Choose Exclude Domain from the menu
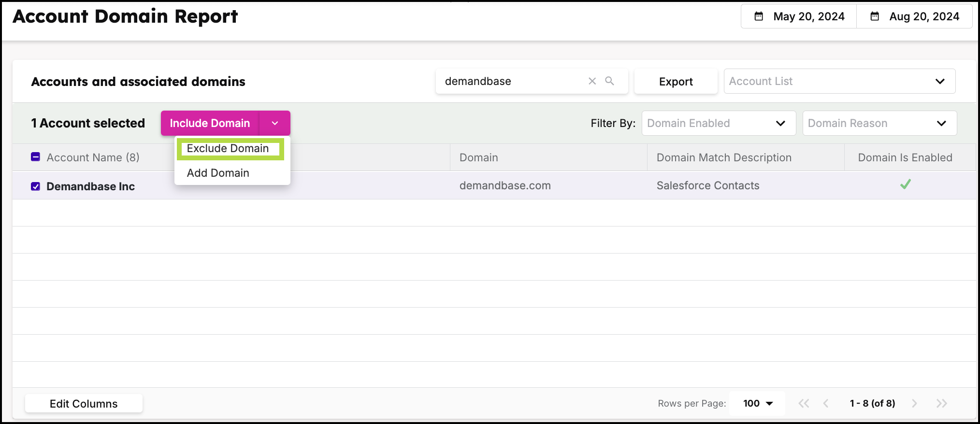The height and width of the screenshot is (424, 980). coord(228,148)
